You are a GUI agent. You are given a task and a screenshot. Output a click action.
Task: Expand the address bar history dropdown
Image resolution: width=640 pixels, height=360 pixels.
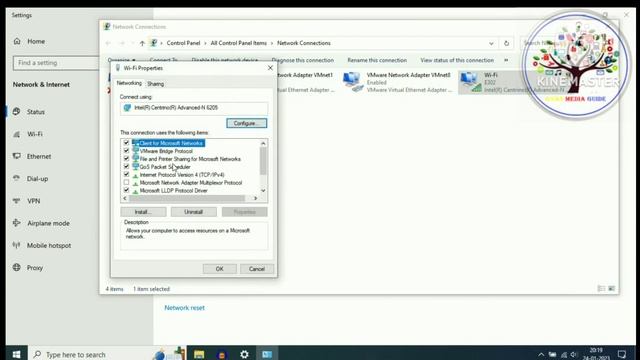[x=491, y=43]
